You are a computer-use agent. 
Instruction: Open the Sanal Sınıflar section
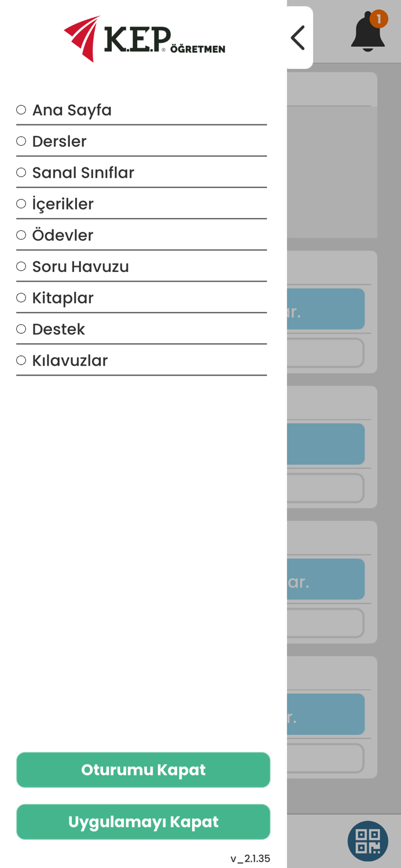click(84, 172)
